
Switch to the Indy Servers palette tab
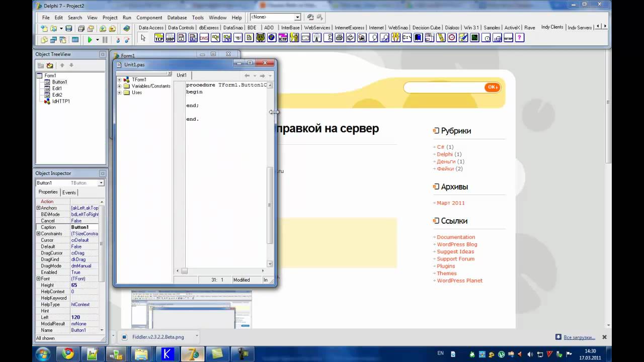point(580,28)
